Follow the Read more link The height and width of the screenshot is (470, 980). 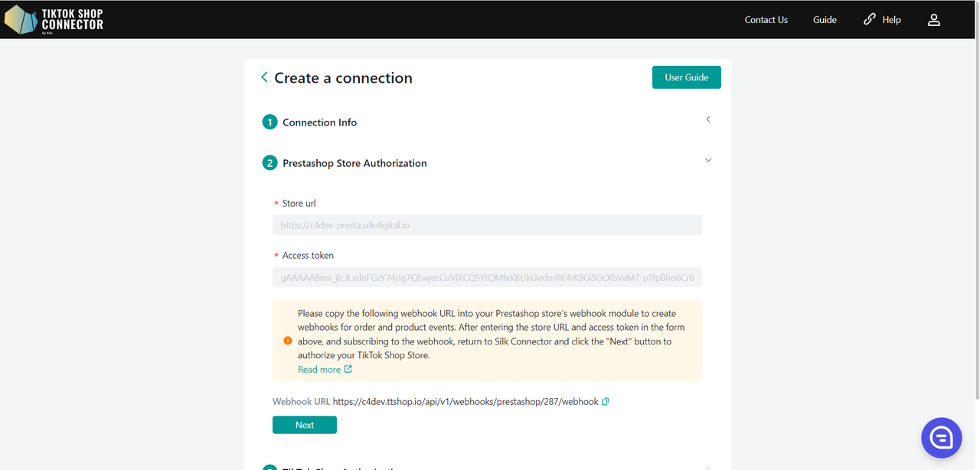(325, 370)
